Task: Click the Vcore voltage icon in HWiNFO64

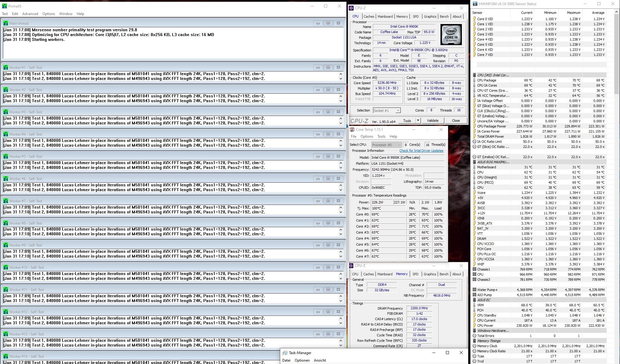Action: click(x=474, y=193)
